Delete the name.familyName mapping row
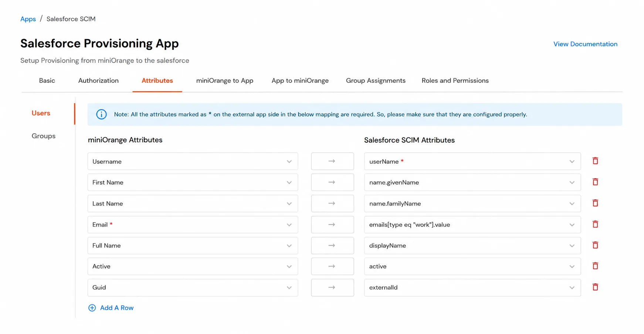 click(x=595, y=203)
